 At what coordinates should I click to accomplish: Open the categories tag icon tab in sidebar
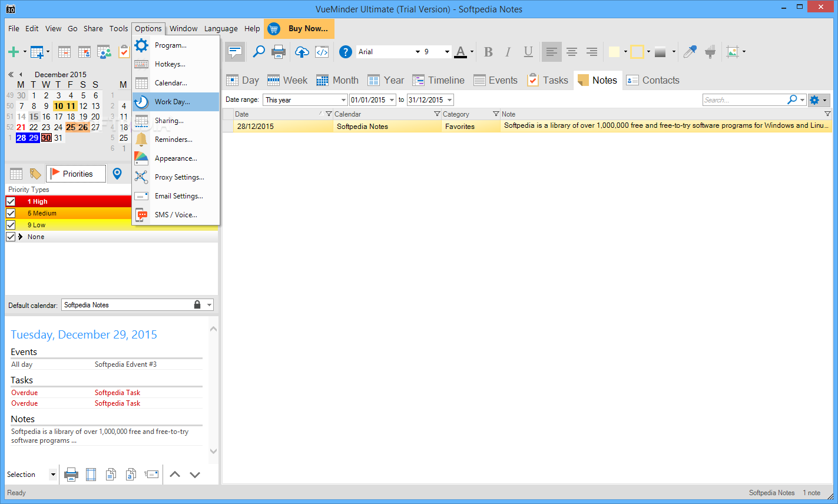coord(35,174)
